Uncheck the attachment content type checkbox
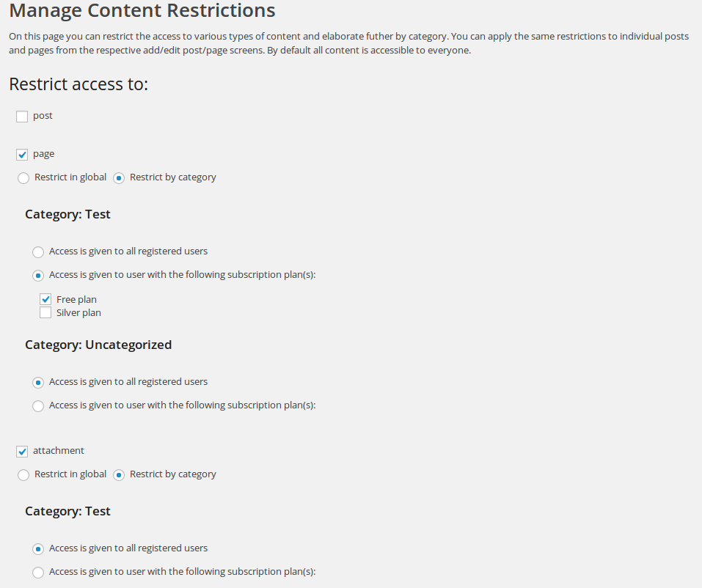702x588 pixels. click(22, 452)
